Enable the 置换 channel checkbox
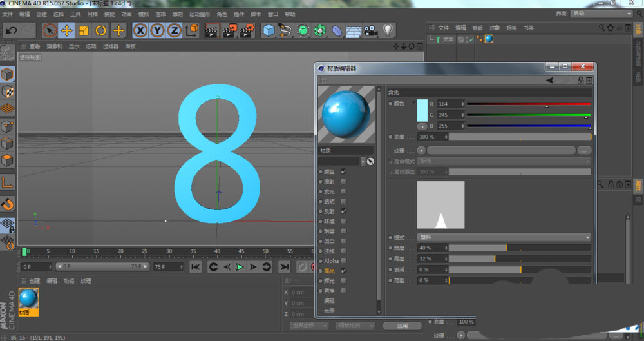 pyautogui.click(x=343, y=291)
